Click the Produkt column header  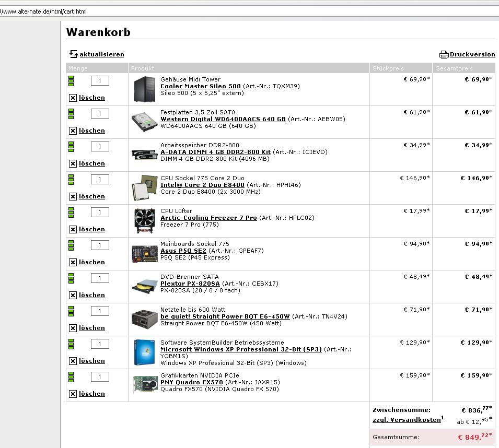click(249, 68)
